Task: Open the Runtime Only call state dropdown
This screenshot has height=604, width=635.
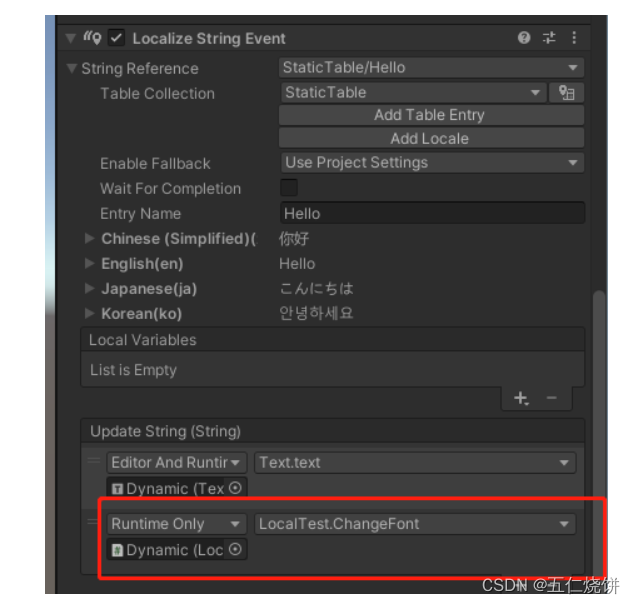Action: 176,523
